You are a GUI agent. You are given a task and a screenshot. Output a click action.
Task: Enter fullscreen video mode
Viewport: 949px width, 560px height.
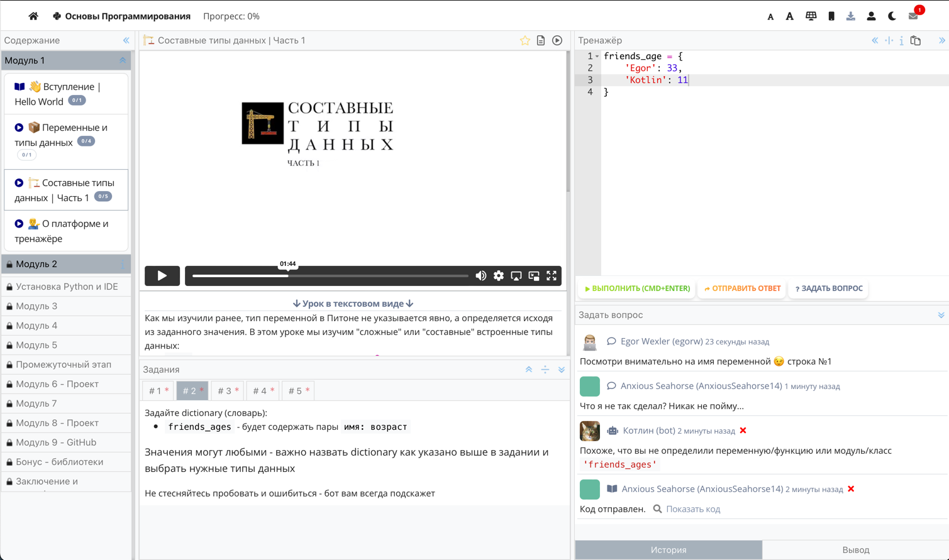pos(552,276)
